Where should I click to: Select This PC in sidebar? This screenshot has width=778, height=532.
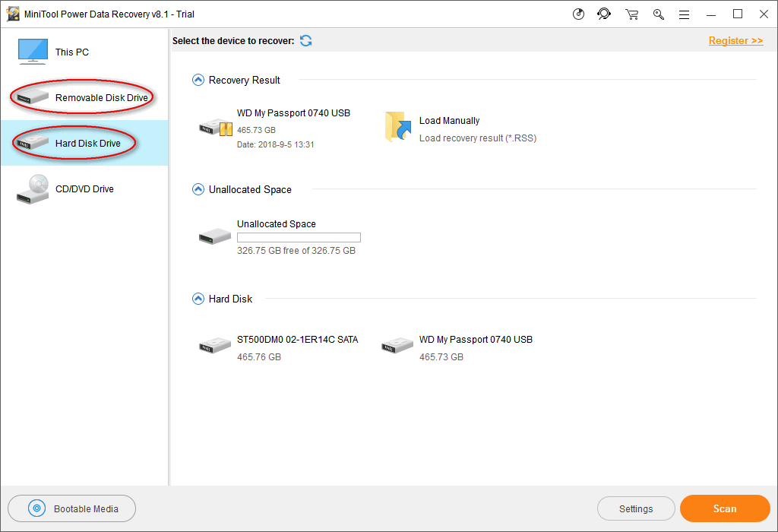coord(71,52)
